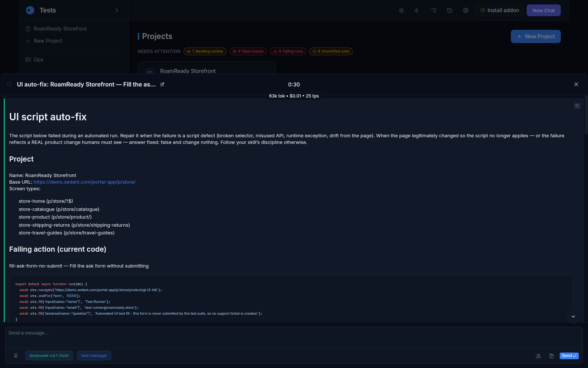Send the message with Send button
The height and width of the screenshot is (368, 588).
coord(569,356)
